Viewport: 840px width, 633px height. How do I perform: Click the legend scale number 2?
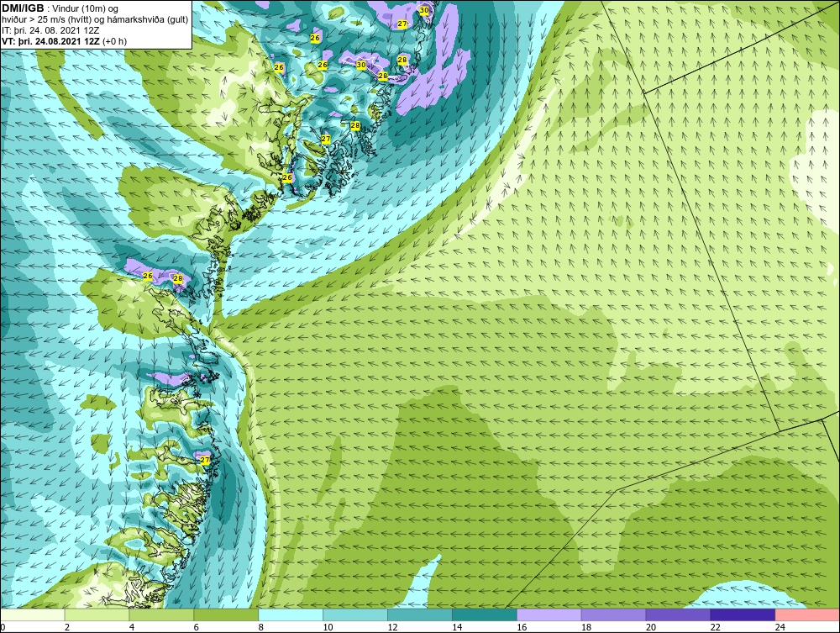pyautogui.click(x=67, y=627)
